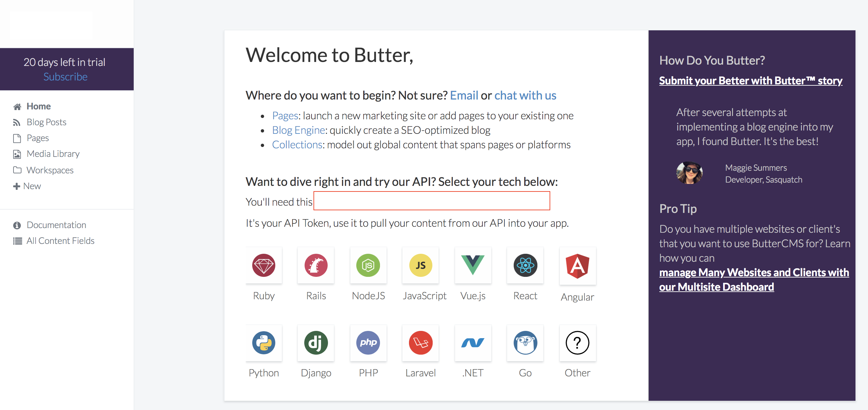Pick the Django framework icon
This screenshot has width=868, height=410.
[x=316, y=343]
